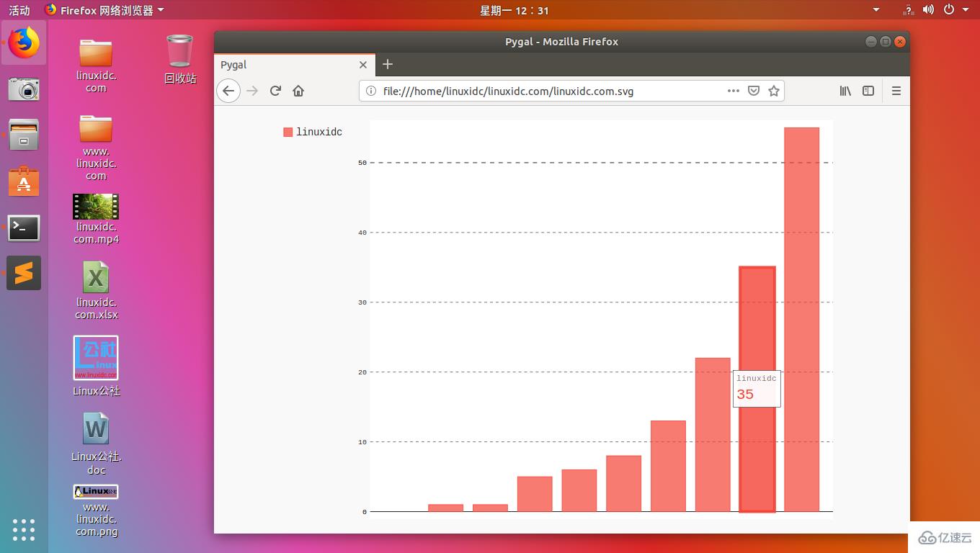Viewport: 980px width, 553px height.
Task: Click the y-axis label 50
Action: [362, 163]
